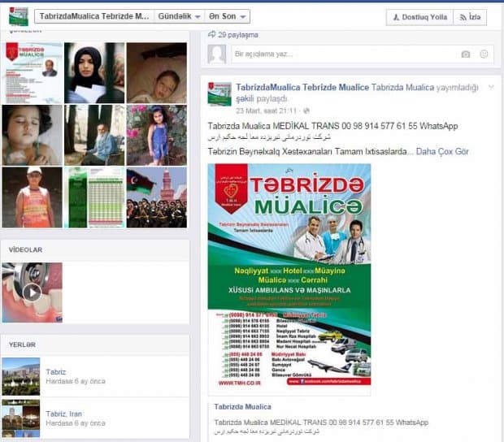Click the commenter profile avatar placeholder
504x442 pixels.
click(x=217, y=54)
